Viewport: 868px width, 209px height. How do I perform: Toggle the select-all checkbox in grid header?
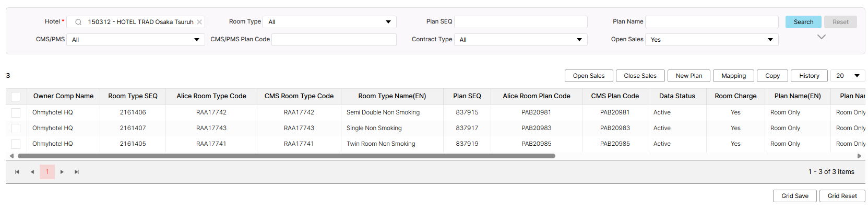[16, 97]
